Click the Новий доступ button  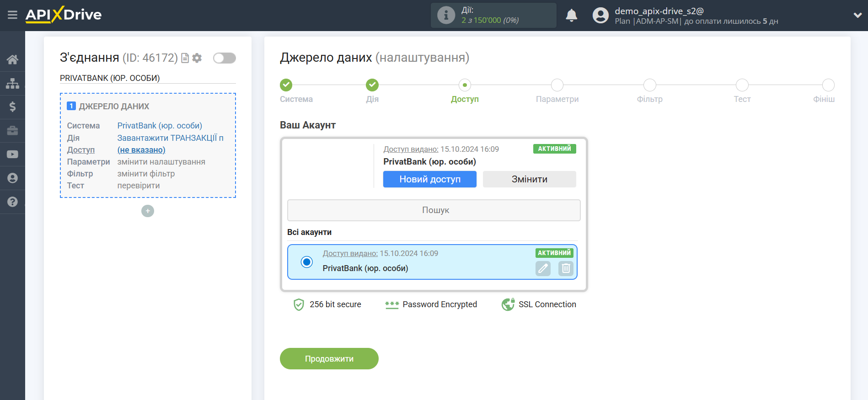tap(429, 179)
